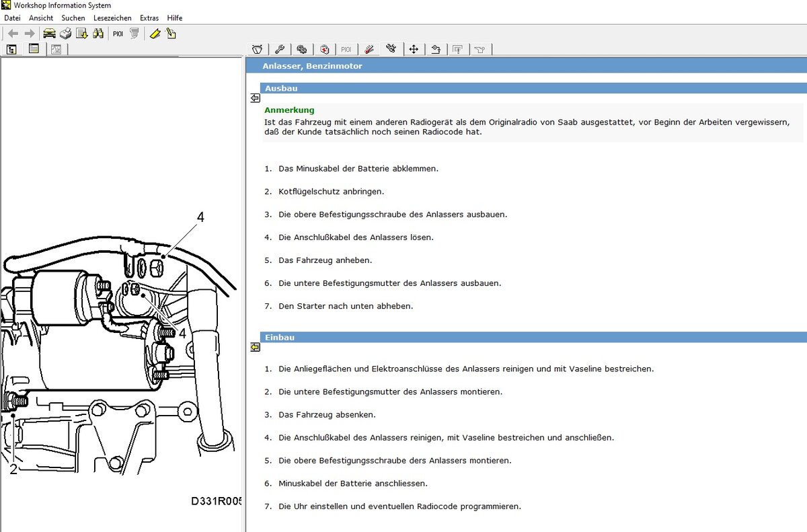
Task: Click the arrow icon beside Ausbau heading
Action: 255,98
